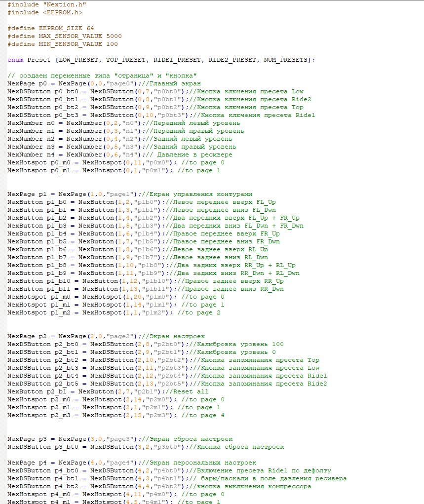Image resolution: width=424 pixels, height=504 pixels.
Task: Click the 'NexDSButton p4_bt1' line
Action: click(177, 479)
